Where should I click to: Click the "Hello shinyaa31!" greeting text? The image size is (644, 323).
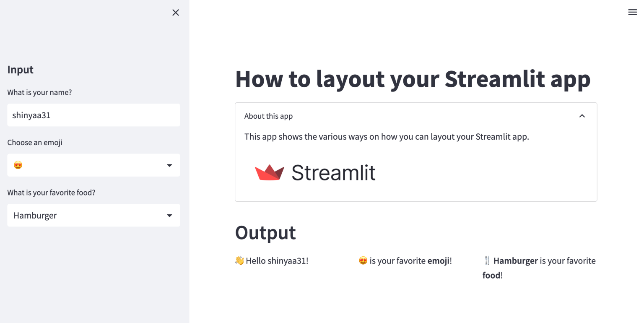point(277,261)
